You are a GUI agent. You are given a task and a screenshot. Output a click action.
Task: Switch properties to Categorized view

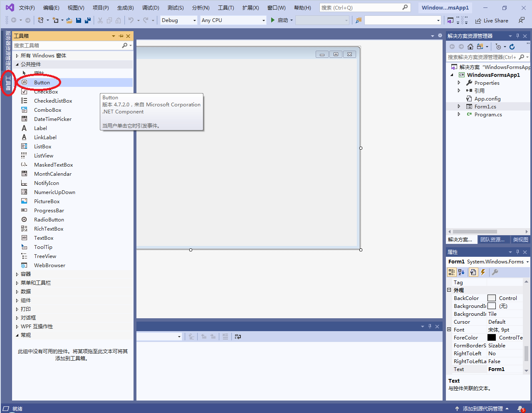pyautogui.click(x=452, y=272)
